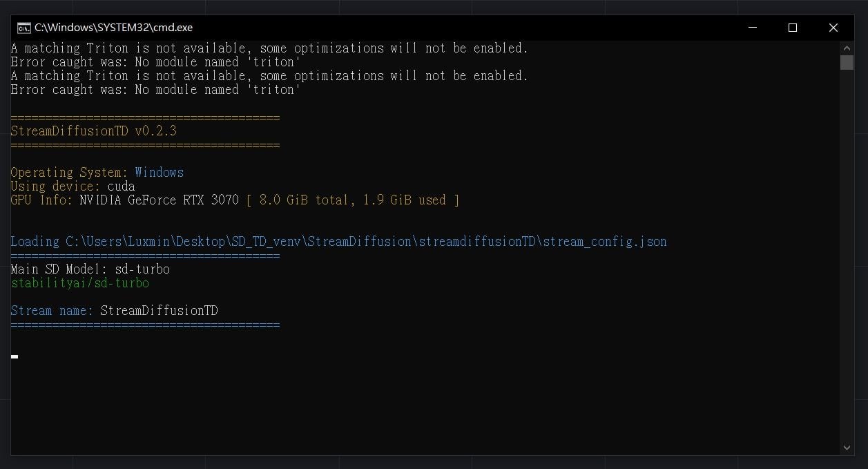This screenshot has height=469, width=868.
Task: Click the C:\Windows\SYSTEM32\cmd.exe title text
Action: pyautogui.click(x=113, y=28)
